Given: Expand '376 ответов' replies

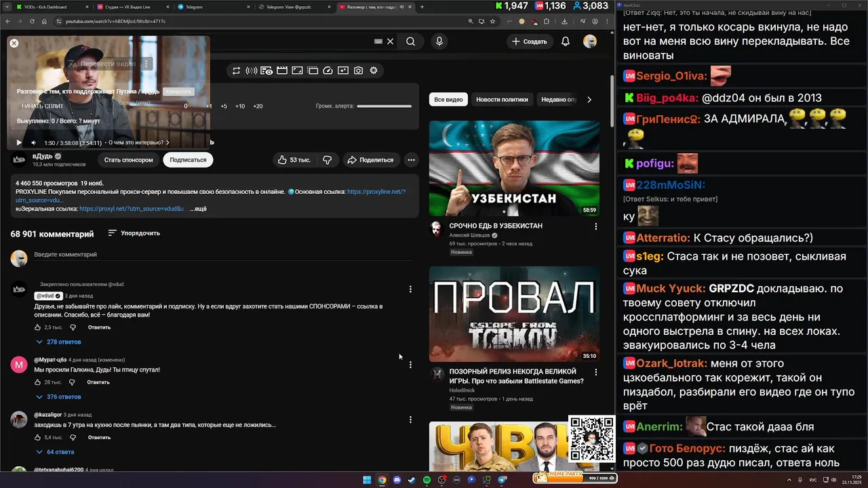Looking at the screenshot, I should point(58,397).
